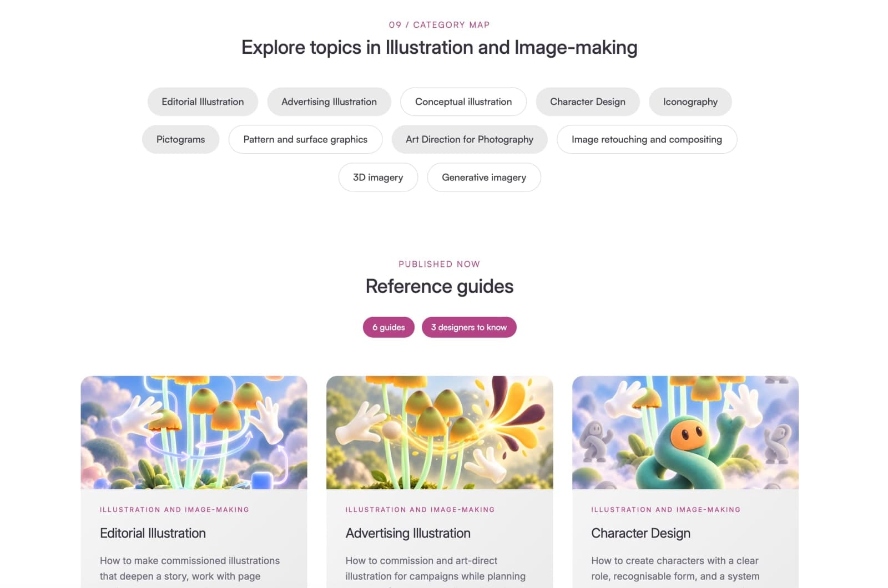Click the 3 designers to know badge

pyautogui.click(x=469, y=327)
